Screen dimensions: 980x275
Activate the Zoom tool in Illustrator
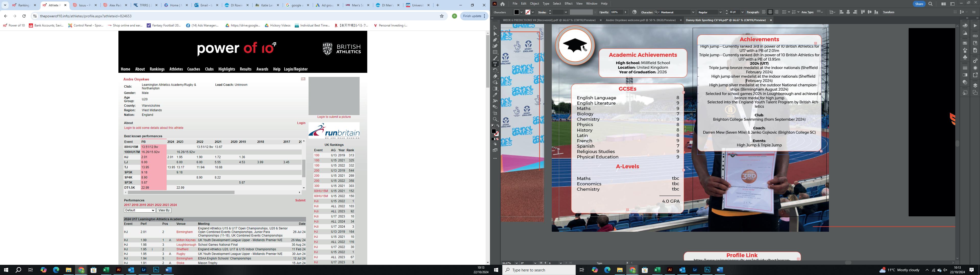click(x=495, y=119)
